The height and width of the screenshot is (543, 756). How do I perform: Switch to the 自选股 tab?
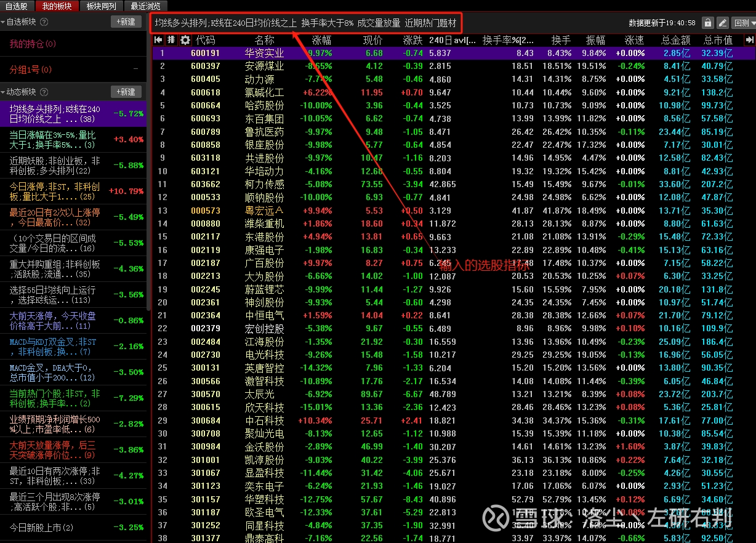16,6
